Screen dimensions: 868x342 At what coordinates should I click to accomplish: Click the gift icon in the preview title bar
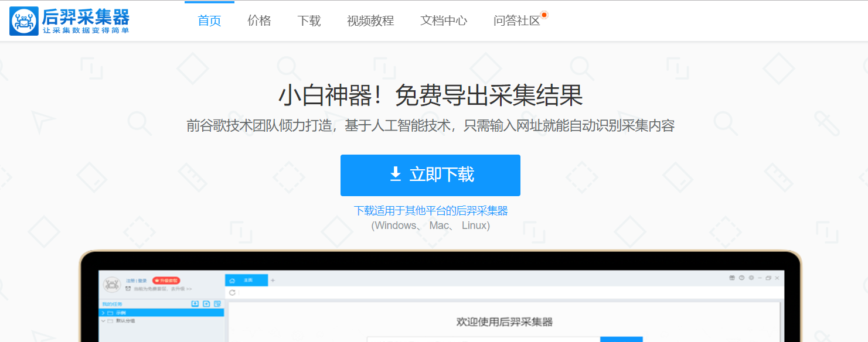[732, 278]
